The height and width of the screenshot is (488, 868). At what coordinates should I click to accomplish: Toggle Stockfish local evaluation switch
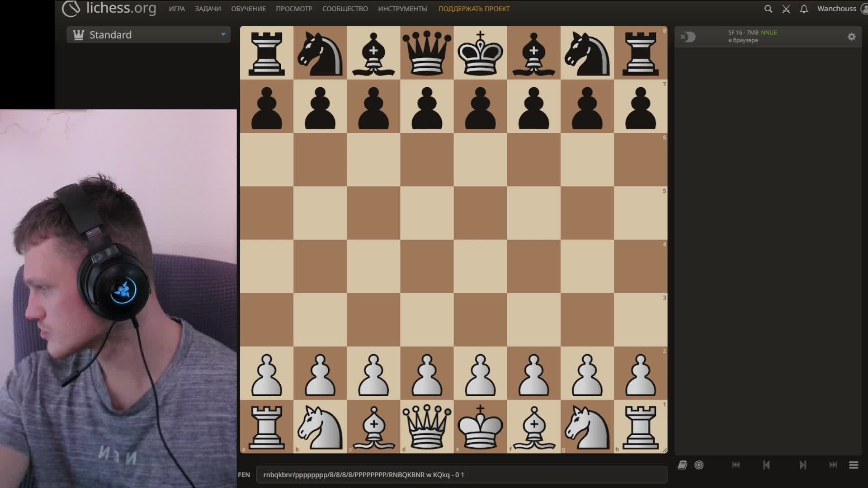[688, 37]
